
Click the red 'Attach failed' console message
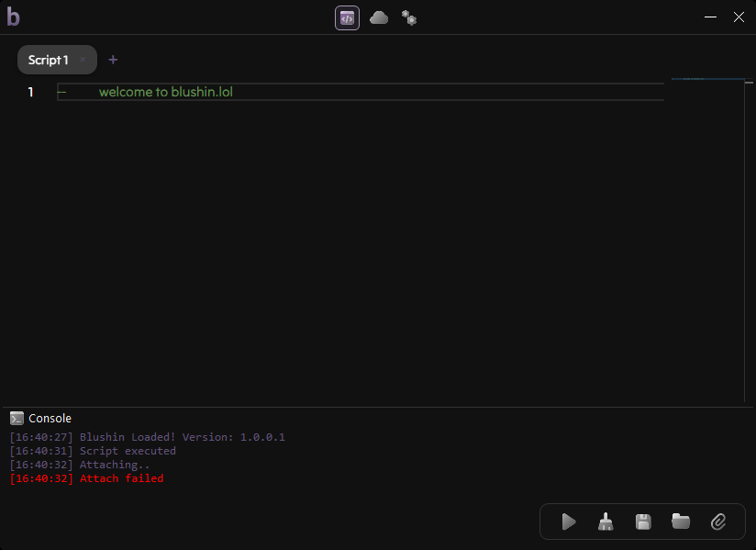tap(121, 478)
